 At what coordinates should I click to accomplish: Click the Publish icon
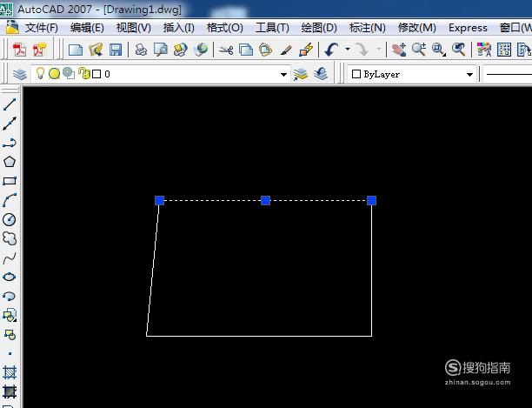pyautogui.click(x=181, y=50)
